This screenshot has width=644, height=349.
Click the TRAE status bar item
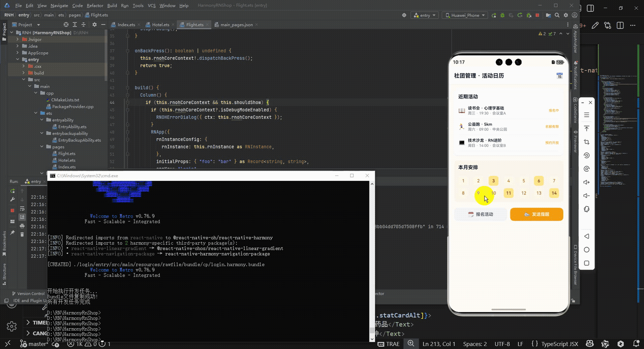click(389, 344)
